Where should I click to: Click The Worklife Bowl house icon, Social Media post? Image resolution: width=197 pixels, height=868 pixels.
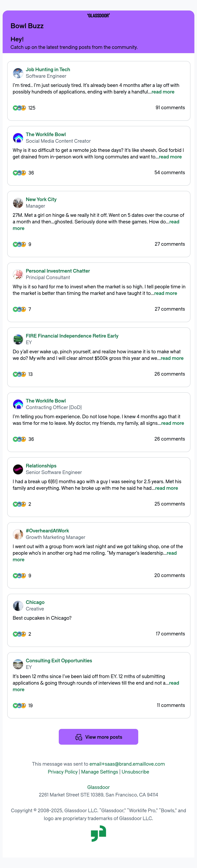click(18, 138)
